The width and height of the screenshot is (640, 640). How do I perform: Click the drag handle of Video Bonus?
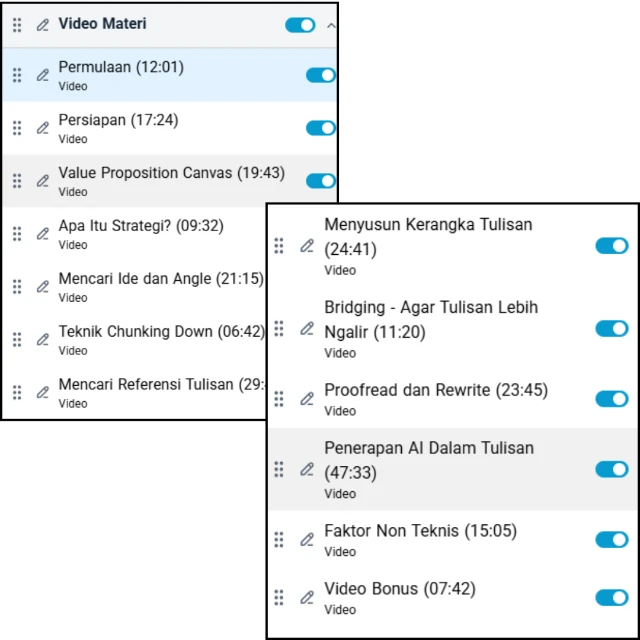pyautogui.click(x=279, y=598)
